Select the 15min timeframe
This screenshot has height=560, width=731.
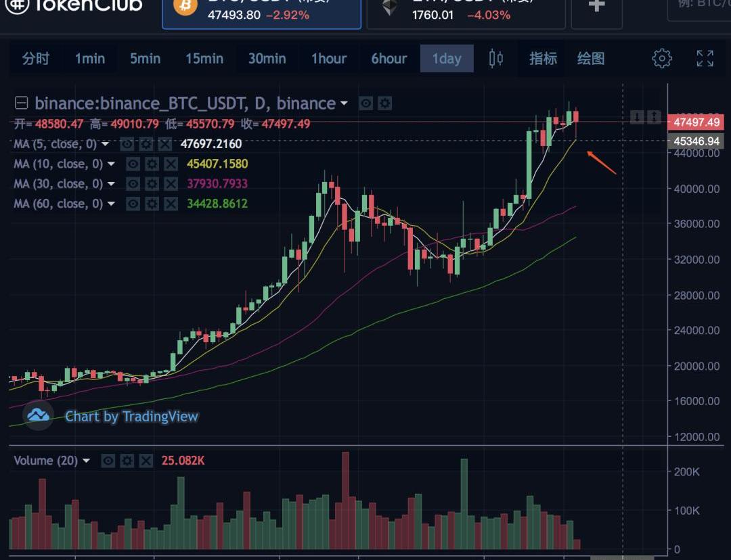pyautogui.click(x=204, y=59)
